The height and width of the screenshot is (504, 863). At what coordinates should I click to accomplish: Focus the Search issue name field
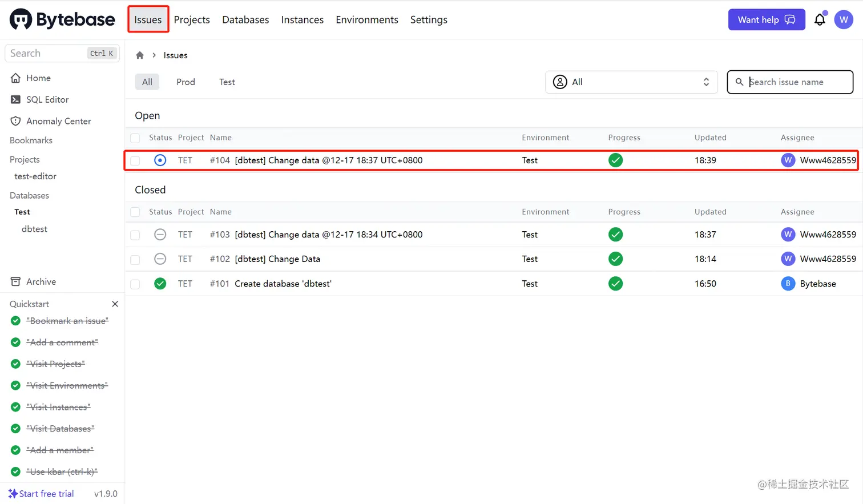pos(790,82)
